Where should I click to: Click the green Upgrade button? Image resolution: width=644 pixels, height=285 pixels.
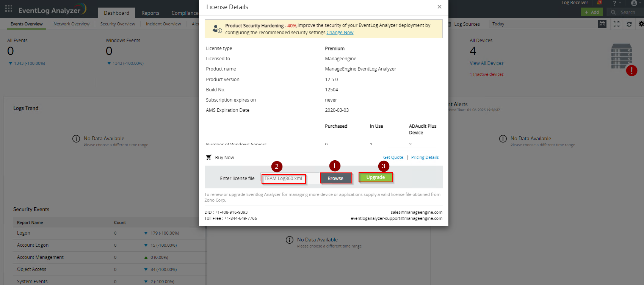[376, 177]
